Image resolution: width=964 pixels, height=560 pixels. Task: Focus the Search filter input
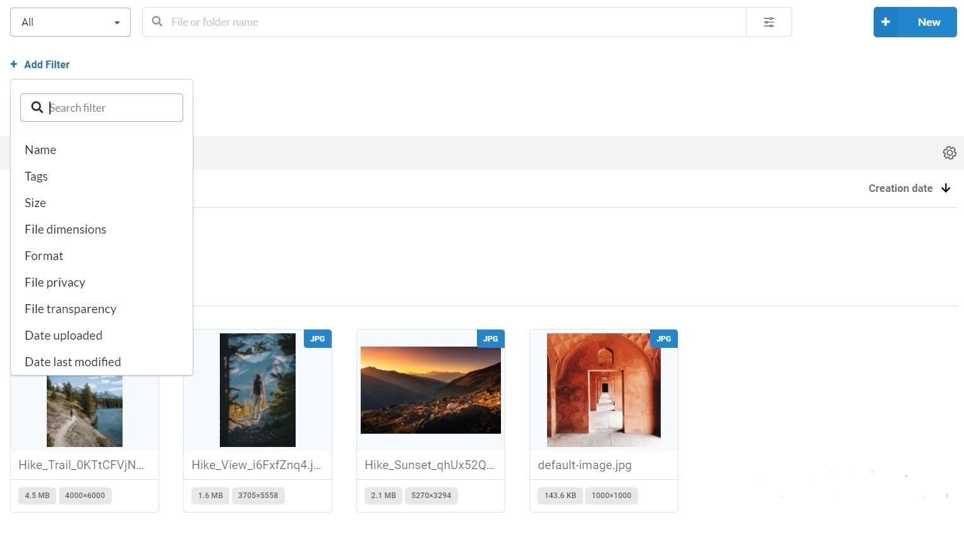[102, 108]
